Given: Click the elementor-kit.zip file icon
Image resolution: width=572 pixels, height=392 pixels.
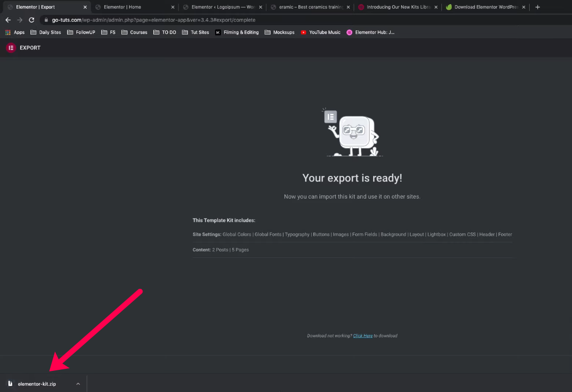Looking at the screenshot, I should [x=10, y=384].
